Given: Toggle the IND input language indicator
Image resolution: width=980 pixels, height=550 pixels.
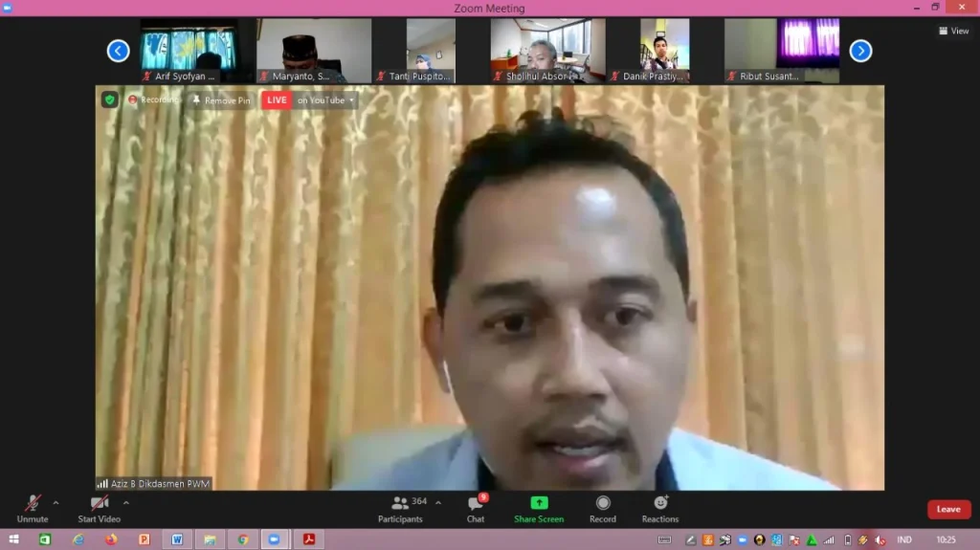Looking at the screenshot, I should [x=903, y=539].
